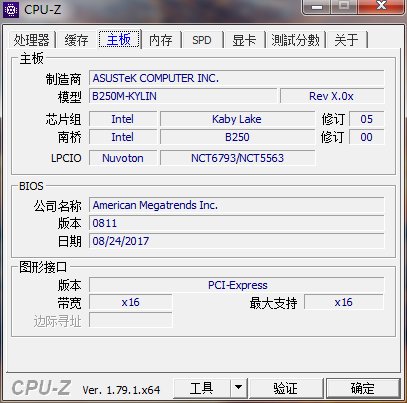Image resolution: width=407 pixels, height=403 pixels.
Task: Confirm with the 确定 button
Action: (x=363, y=388)
